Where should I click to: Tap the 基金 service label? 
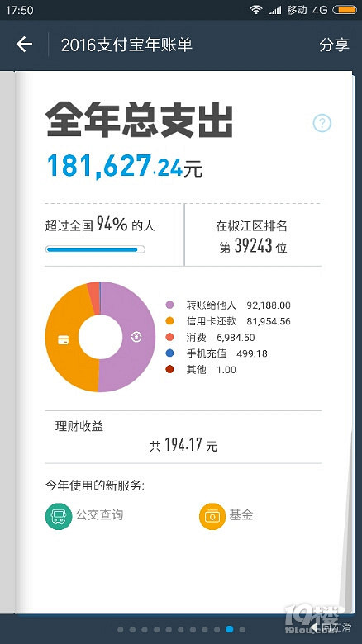pos(241,514)
